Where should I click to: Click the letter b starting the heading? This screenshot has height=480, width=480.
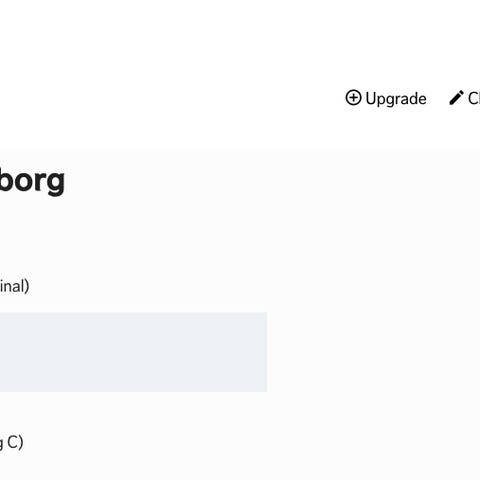pyautogui.click(x=5, y=179)
